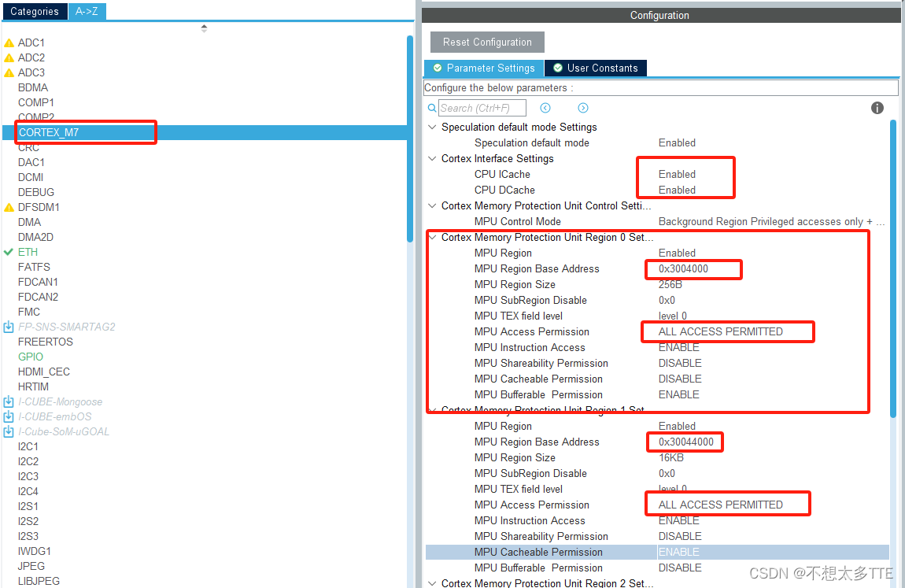Switch to the User Constants tab
Image resolution: width=905 pixels, height=588 pixels.
tap(596, 68)
